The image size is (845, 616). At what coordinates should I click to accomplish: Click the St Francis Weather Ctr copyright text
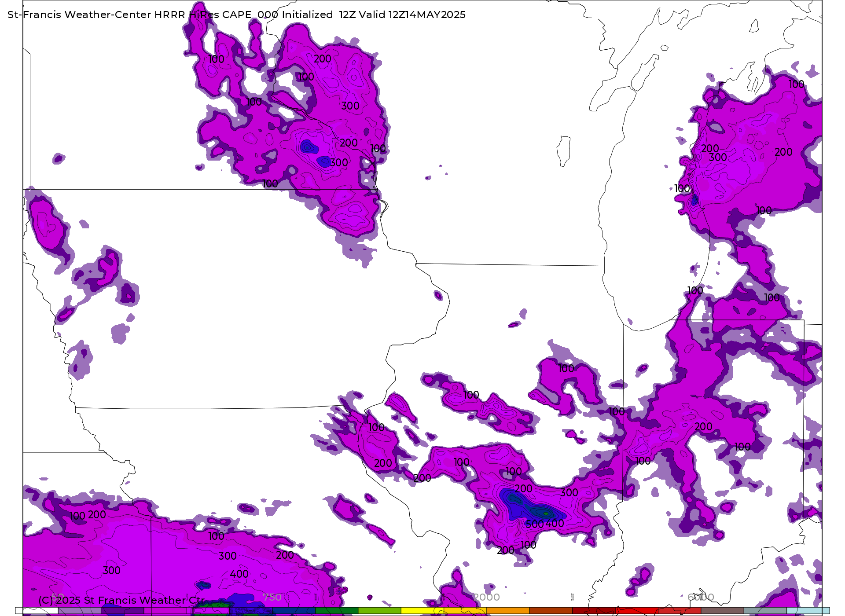point(122,600)
